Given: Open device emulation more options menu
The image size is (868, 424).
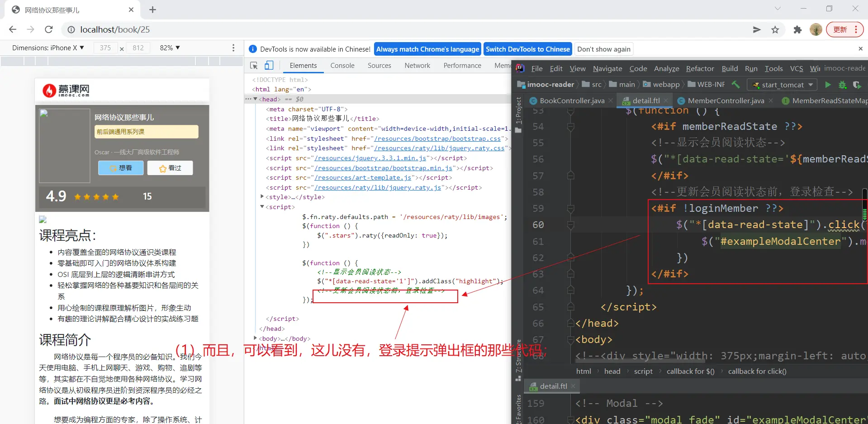Looking at the screenshot, I should (x=233, y=48).
